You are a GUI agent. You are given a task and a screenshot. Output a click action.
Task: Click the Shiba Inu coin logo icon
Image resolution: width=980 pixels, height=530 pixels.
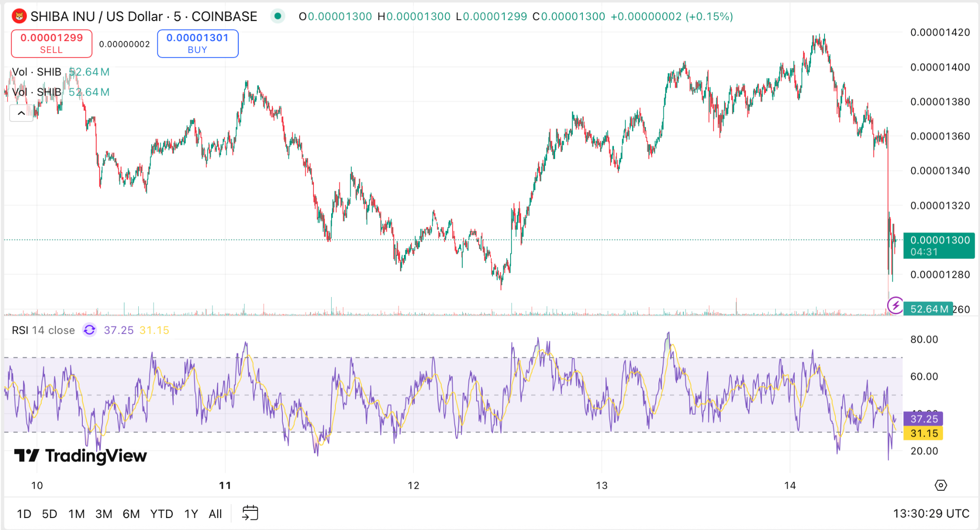19,16
